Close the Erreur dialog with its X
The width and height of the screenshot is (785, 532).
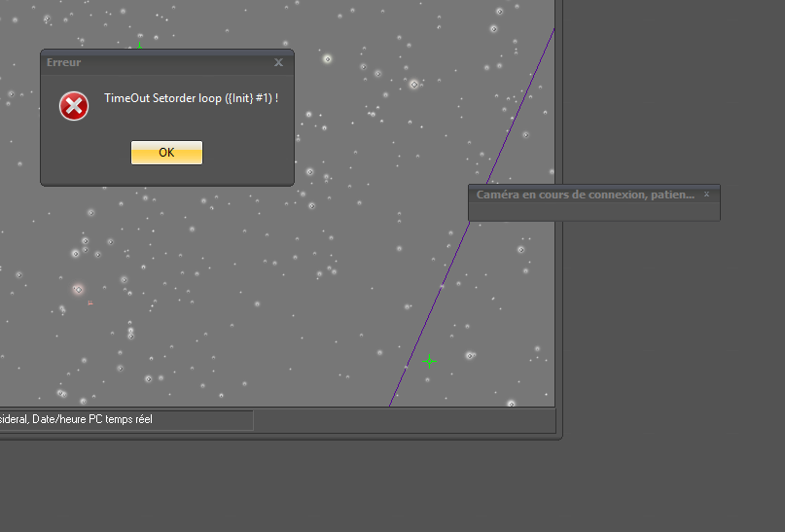(279, 62)
